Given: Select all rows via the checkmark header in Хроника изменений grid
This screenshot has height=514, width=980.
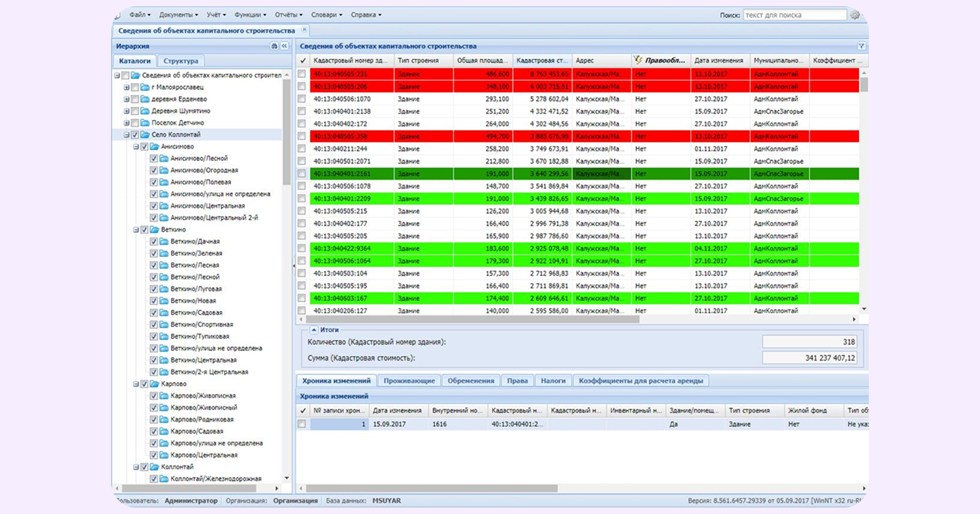Looking at the screenshot, I should (302, 410).
